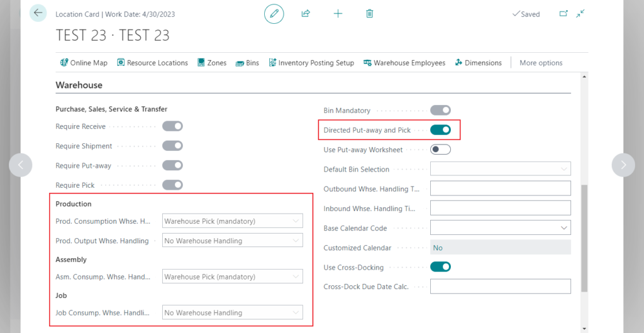Go to previous image with left arrow

21,165
